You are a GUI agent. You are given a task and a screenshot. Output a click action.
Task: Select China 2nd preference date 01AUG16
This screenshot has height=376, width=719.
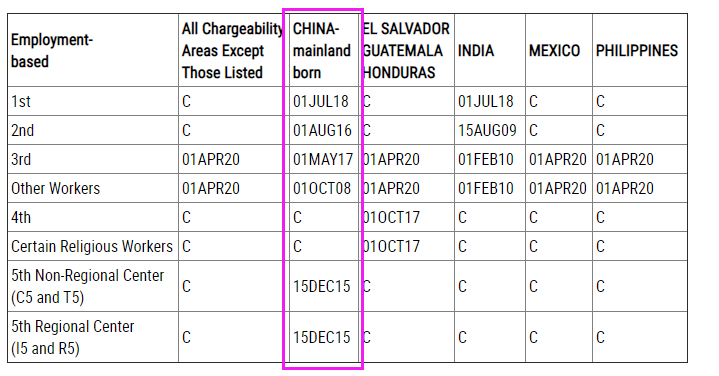click(322, 130)
